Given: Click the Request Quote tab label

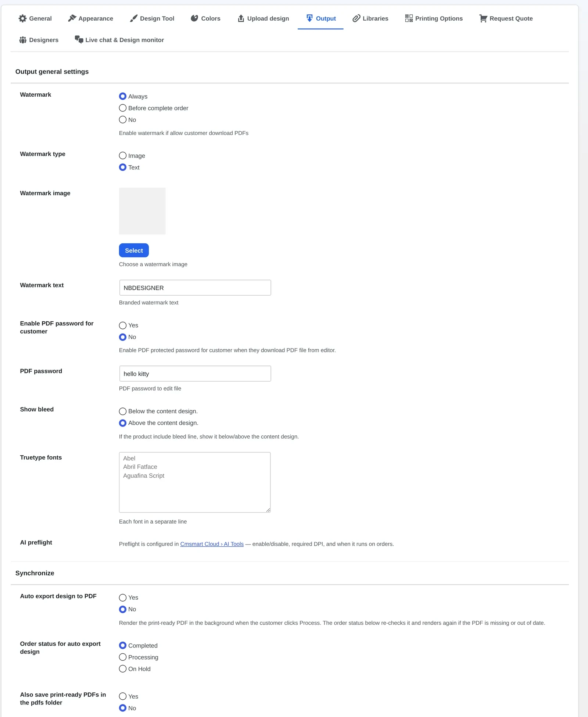Looking at the screenshot, I should [x=511, y=18].
